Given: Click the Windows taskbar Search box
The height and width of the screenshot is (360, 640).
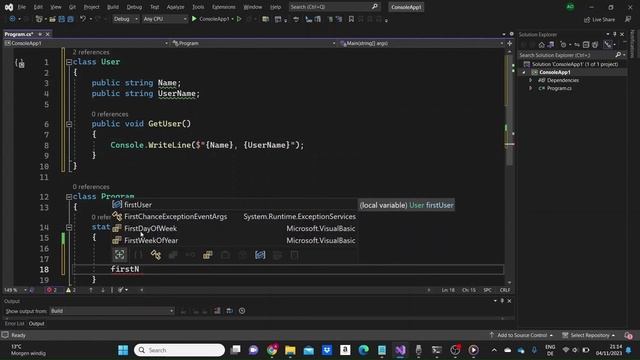Looking at the screenshot, I should click(180, 350).
